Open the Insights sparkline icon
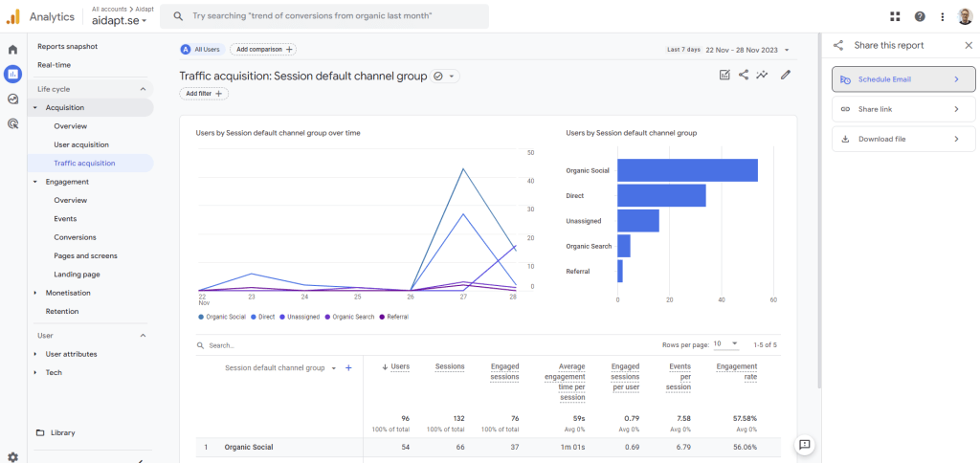This screenshot has width=980, height=463. click(x=761, y=75)
